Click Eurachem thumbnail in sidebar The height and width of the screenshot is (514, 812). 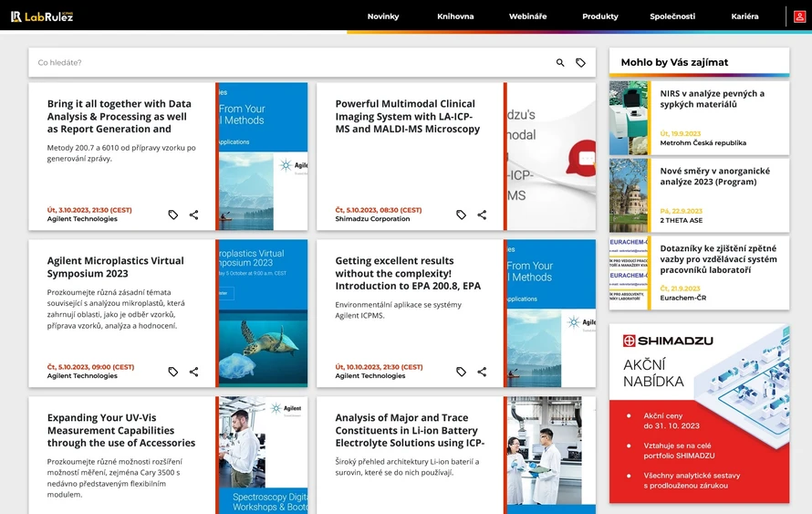(629, 273)
